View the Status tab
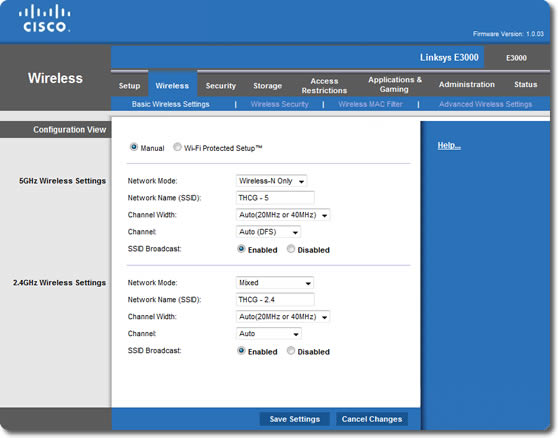Image resolution: width=558 pixels, height=438 pixels. click(x=526, y=84)
